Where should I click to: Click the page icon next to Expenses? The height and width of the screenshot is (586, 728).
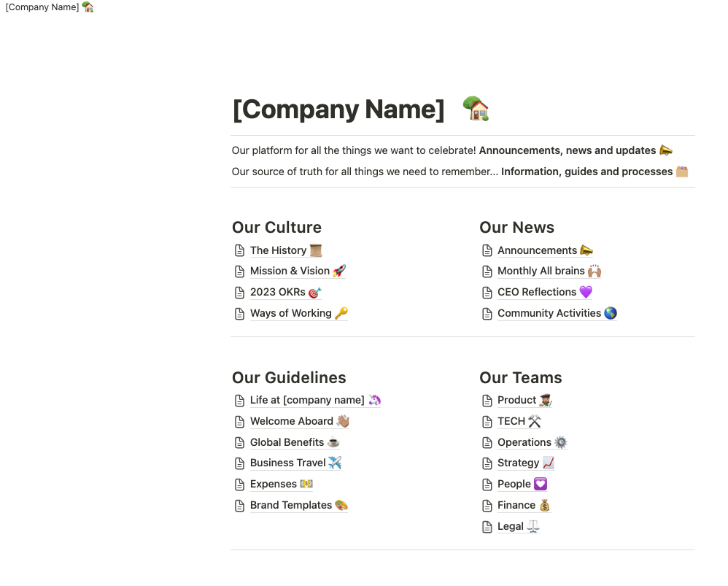coord(239,485)
